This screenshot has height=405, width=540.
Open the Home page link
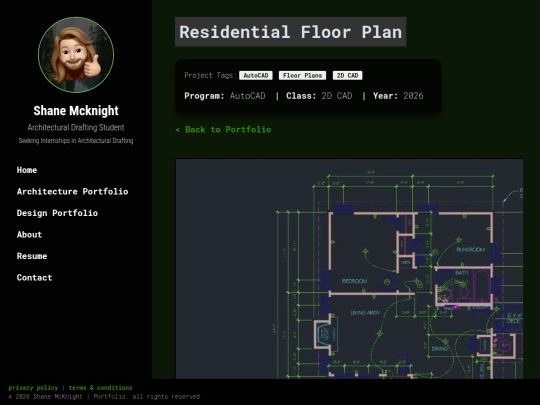pyautogui.click(x=27, y=170)
